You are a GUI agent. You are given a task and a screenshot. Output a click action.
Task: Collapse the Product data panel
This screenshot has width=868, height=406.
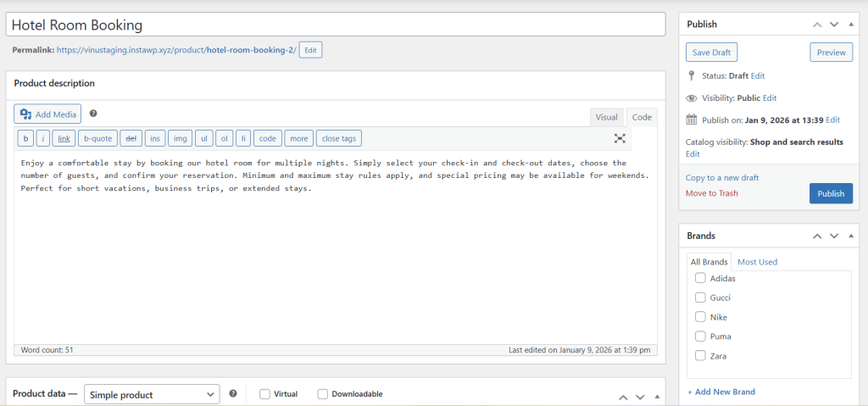[x=658, y=397]
